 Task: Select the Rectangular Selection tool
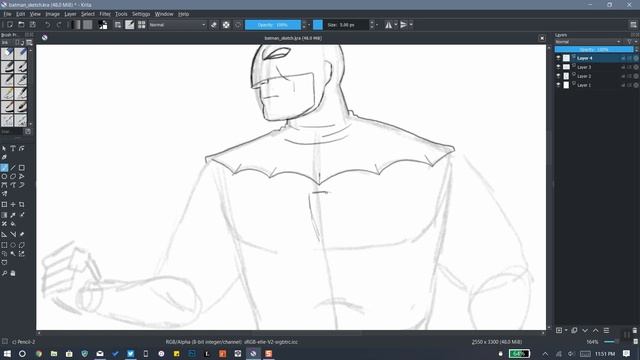click(x=4, y=245)
